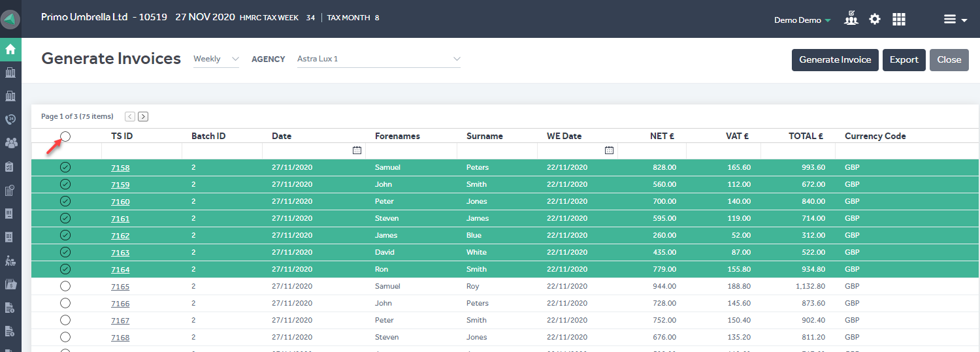Sort by NET £ column header
980x352 pixels.
[x=662, y=136]
